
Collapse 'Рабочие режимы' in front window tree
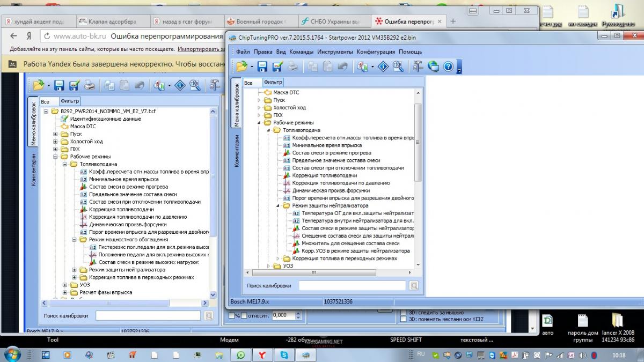(259, 123)
